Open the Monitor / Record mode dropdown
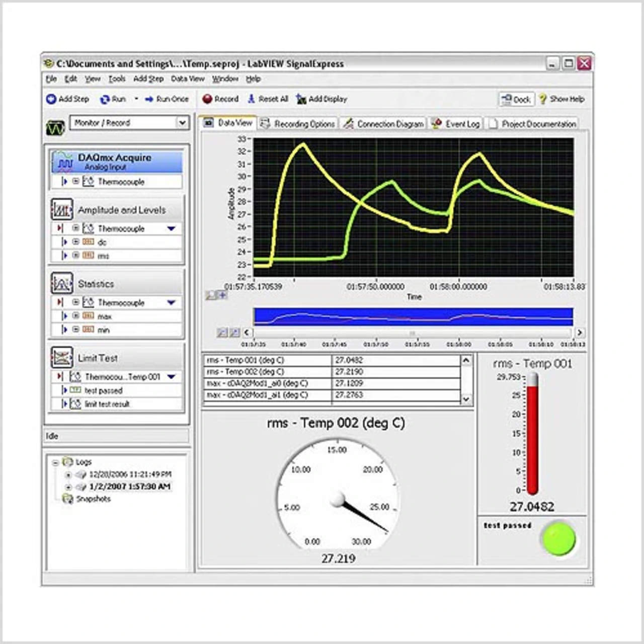Image resolution: width=644 pixels, height=644 pixels. click(x=182, y=123)
